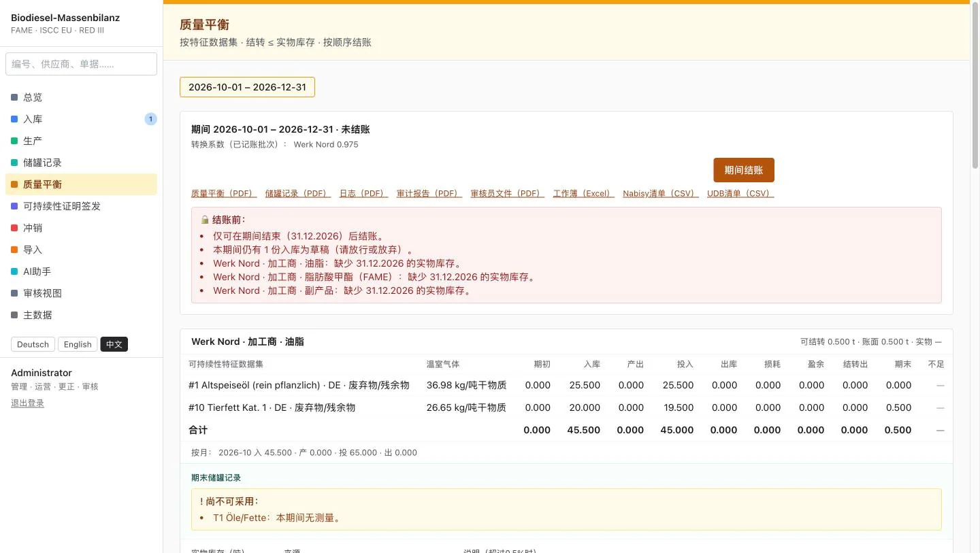Click the 期末 column header
980x553 pixels.
tap(903, 364)
